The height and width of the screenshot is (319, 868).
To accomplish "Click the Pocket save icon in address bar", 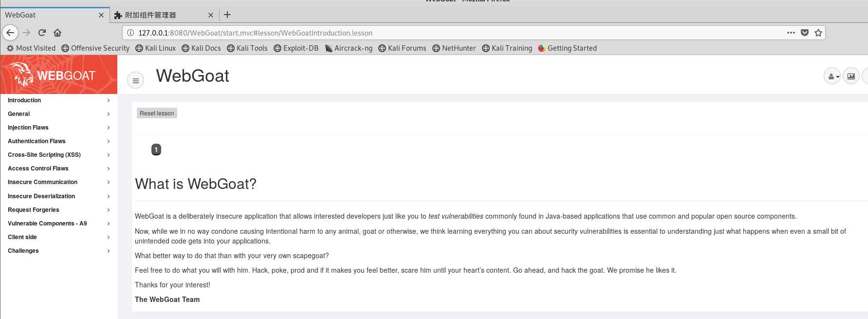I will [x=805, y=33].
